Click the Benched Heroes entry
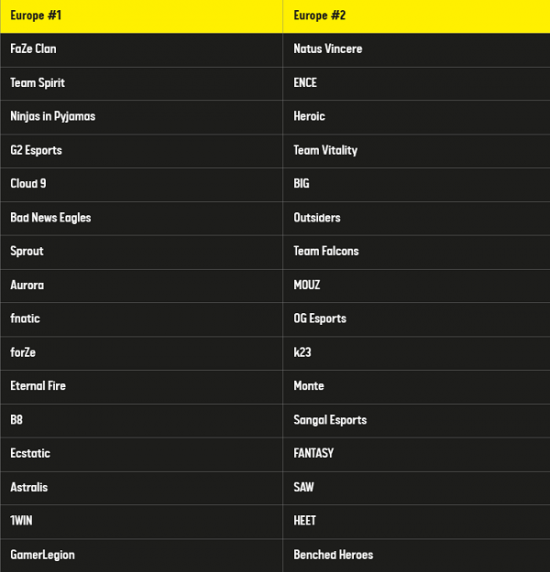Viewport: 550px width, 572px height. pos(333,555)
